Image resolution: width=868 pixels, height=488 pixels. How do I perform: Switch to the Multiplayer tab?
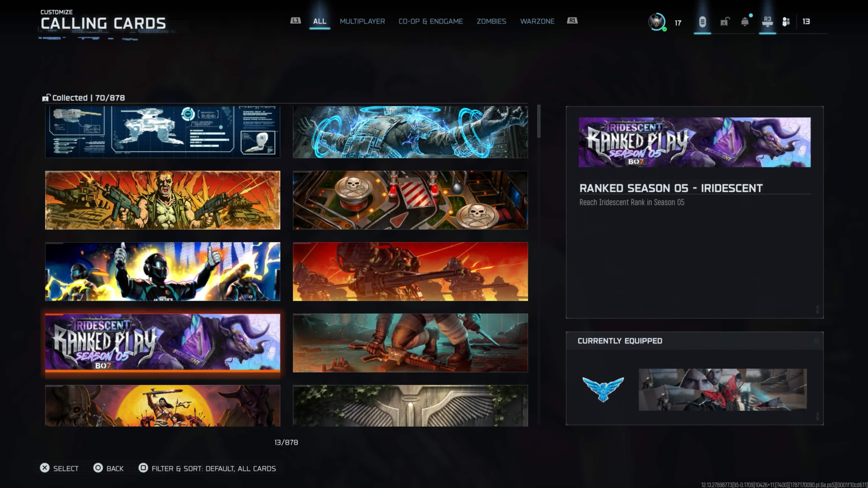click(x=362, y=21)
